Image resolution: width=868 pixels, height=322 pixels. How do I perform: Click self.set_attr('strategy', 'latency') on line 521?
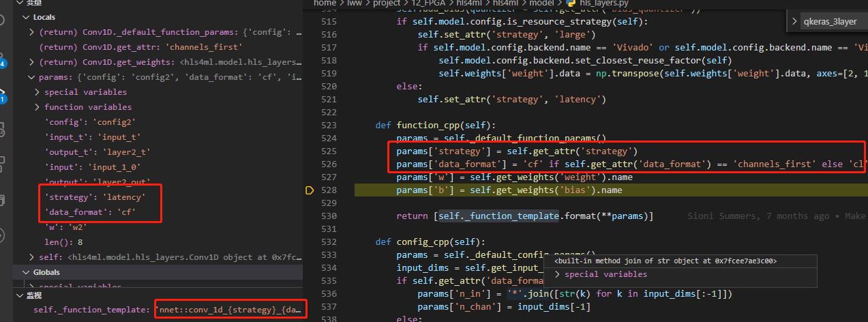511,100
